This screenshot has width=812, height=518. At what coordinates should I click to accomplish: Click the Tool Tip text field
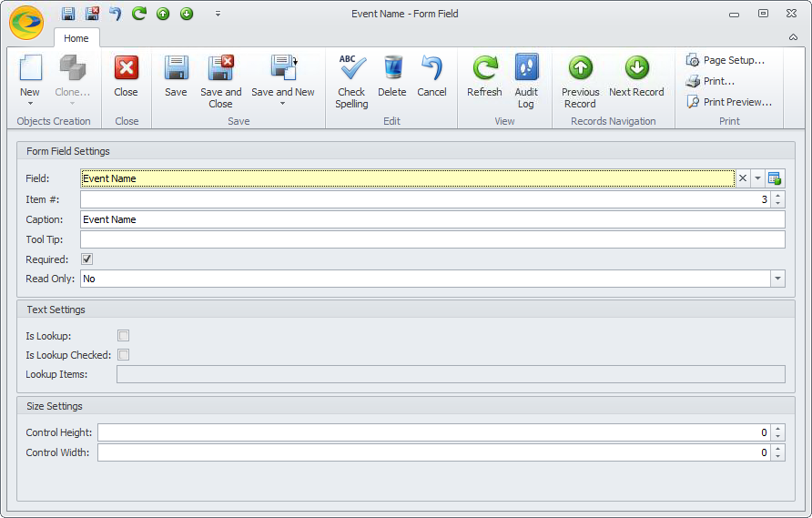pyautogui.click(x=432, y=239)
